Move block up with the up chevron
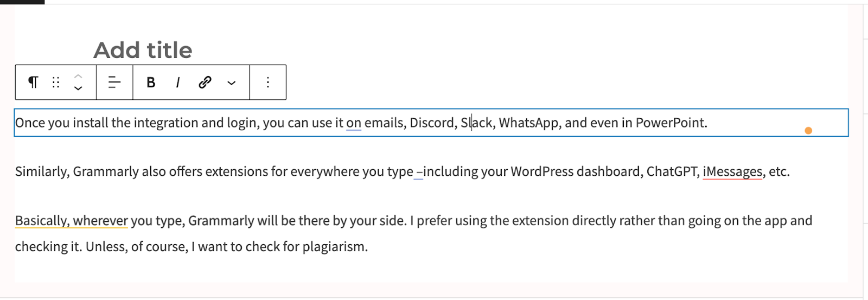 pos(78,76)
